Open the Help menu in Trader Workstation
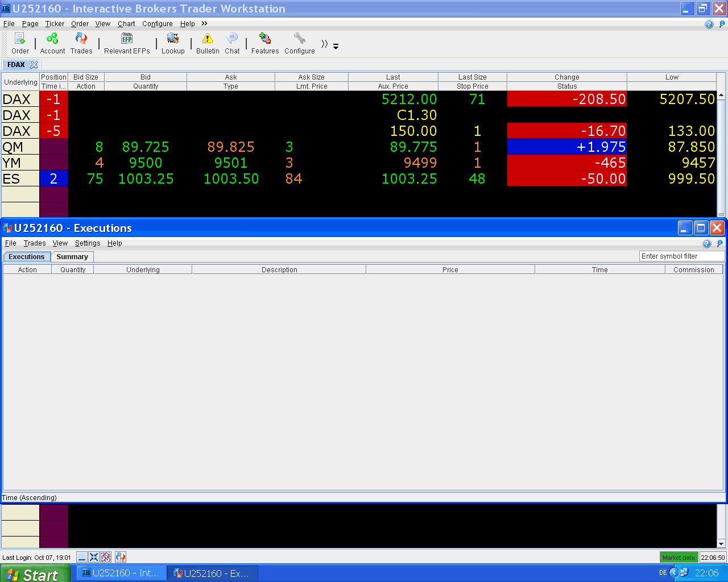The height and width of the screenshot is (582, 728). pos(188,24)
